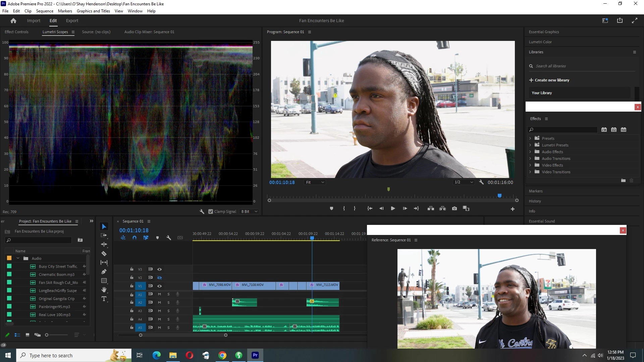Select the Pen tool

104,272
